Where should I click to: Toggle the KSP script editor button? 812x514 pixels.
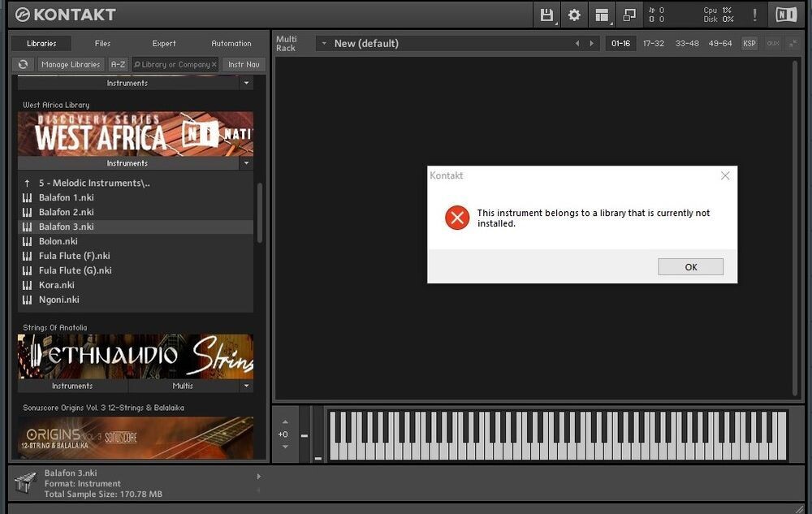(x=749, y=43)
